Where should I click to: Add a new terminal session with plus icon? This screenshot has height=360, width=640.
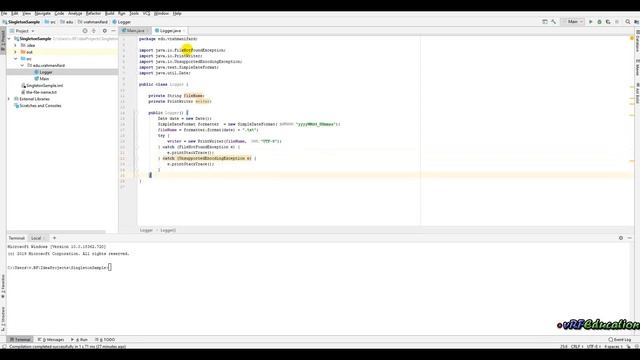pyautogui.click(x=54, y=238)
